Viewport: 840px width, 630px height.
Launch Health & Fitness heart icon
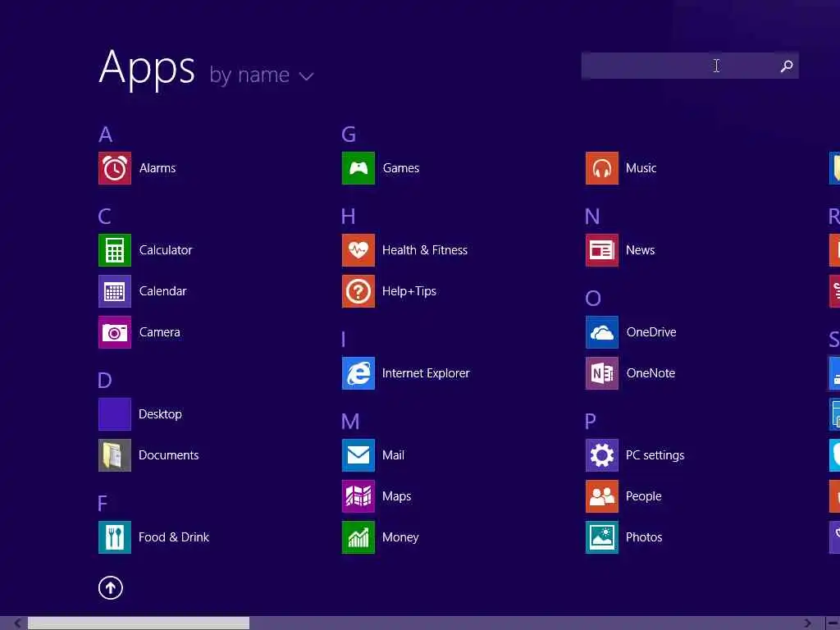coord(358,250)
